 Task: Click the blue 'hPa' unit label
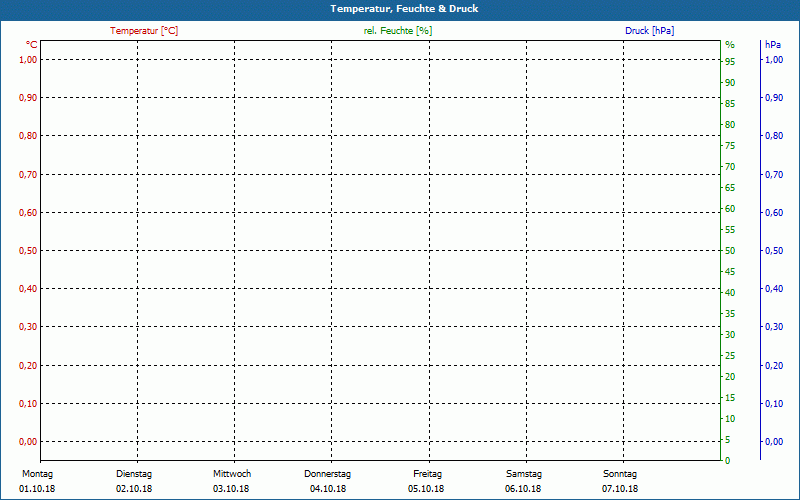(x=773, y=45)
